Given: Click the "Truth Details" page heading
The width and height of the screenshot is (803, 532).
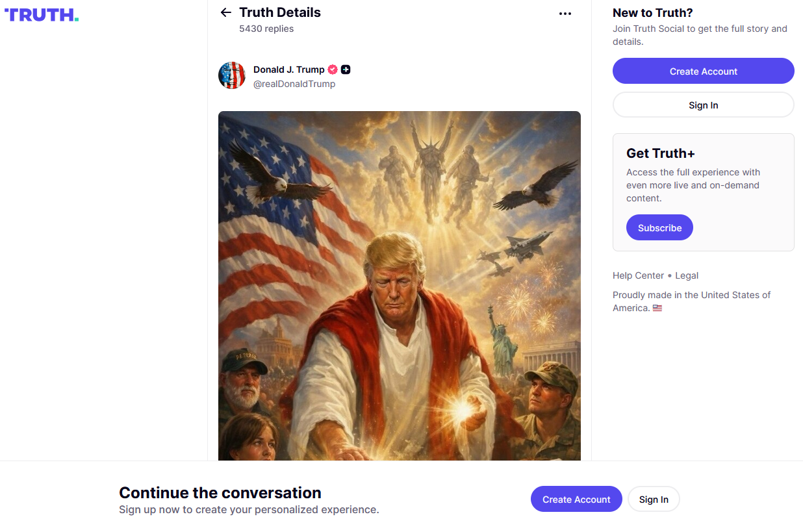Looking at the screenshot, I should (280, 12).
